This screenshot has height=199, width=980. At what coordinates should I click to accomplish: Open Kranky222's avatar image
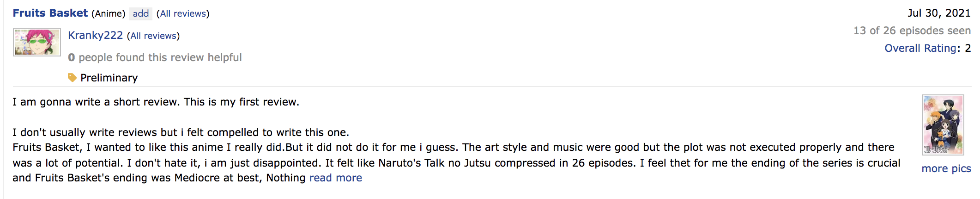pyautogui.click(x=37, y=42)
